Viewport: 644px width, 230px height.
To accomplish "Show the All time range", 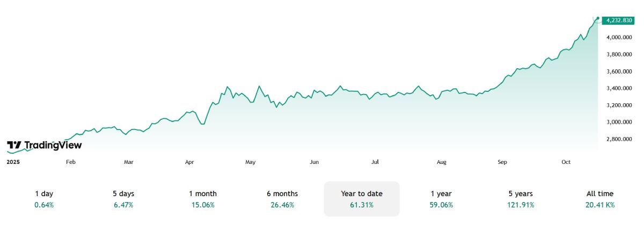I will click(600, 199).
